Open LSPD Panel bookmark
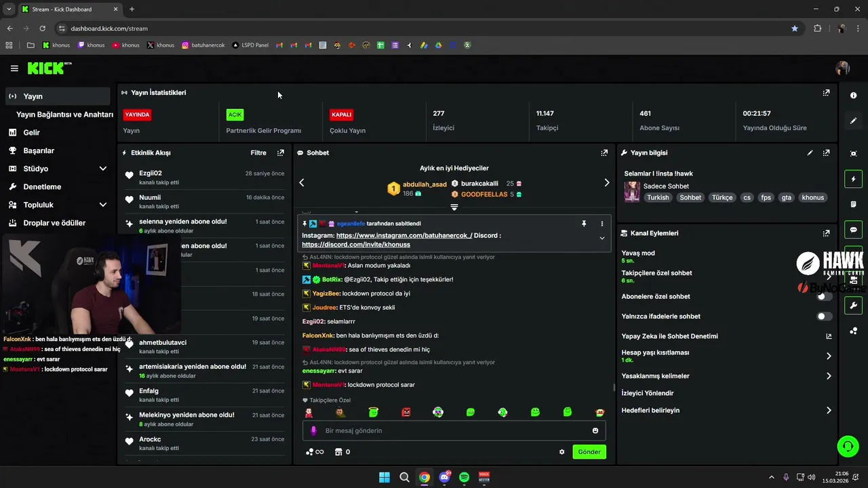 point(250,45)
